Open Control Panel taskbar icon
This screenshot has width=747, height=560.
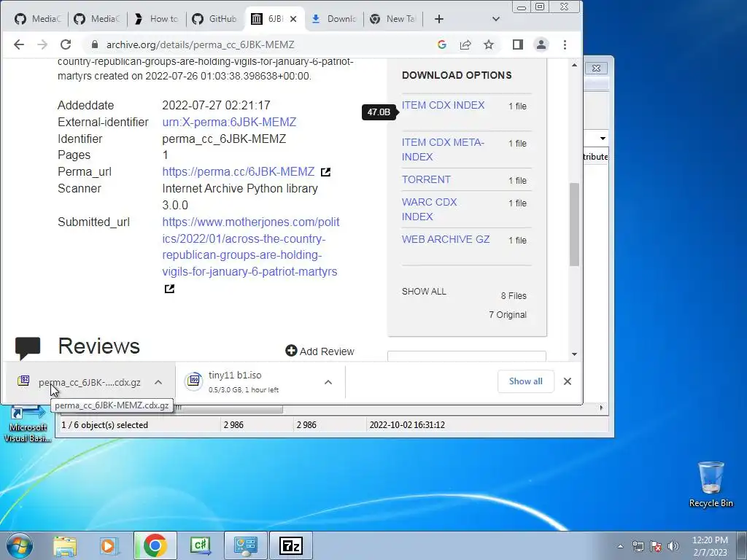point(245,545)
